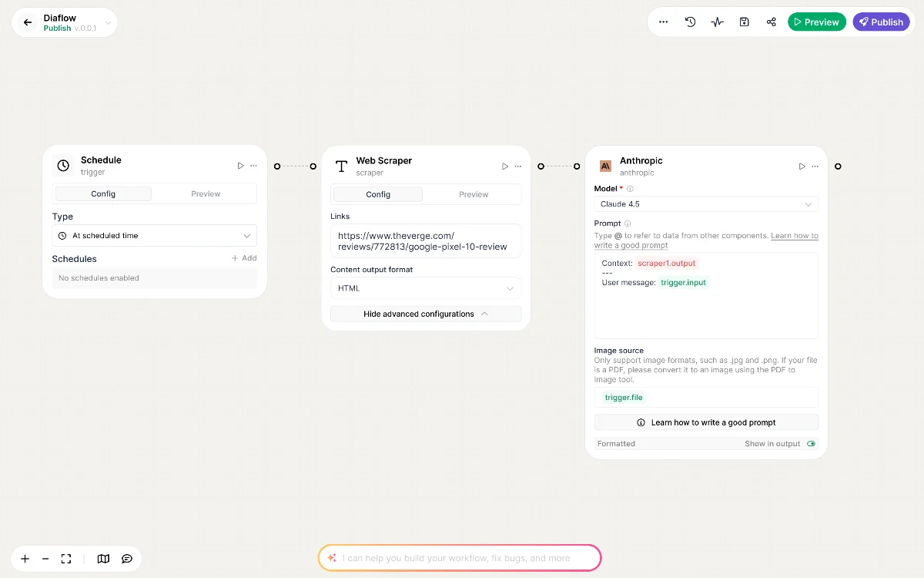Viewport: 924px width, 578px height.
Task: Toggle the Show in output eye
Action: (811, 443)
